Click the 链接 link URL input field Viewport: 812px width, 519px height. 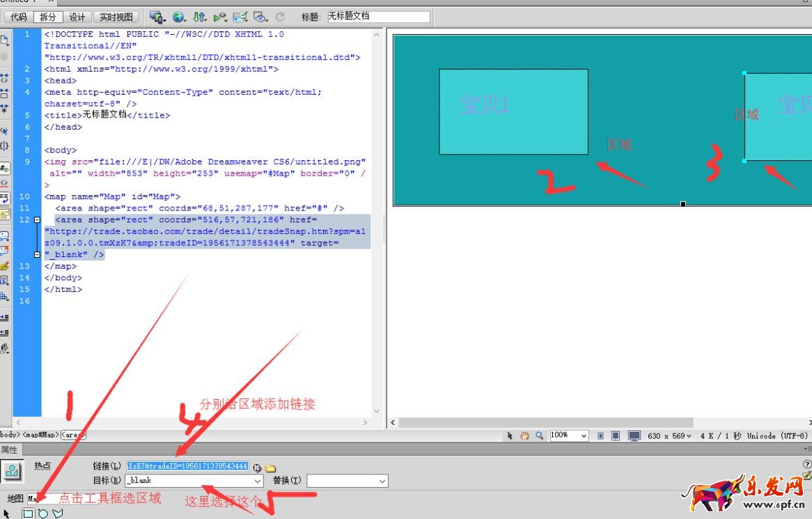tap(187, 466)
